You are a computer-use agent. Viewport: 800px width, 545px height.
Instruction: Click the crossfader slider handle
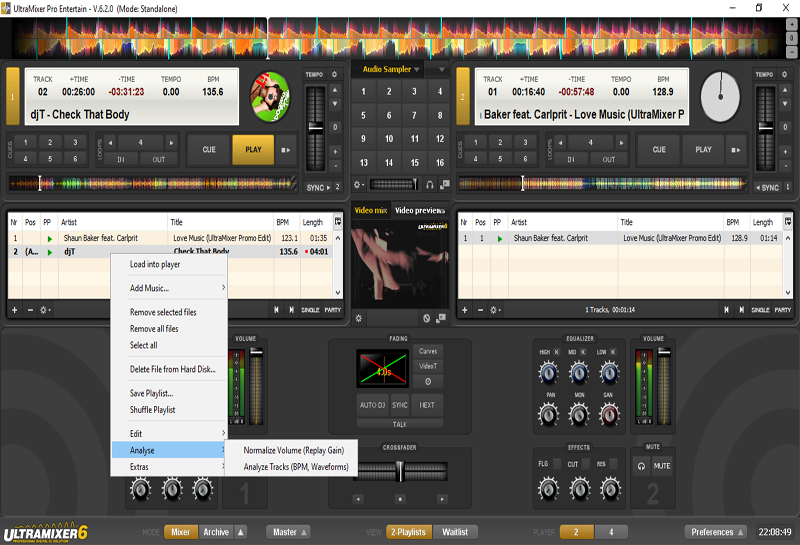click(400, 471)
